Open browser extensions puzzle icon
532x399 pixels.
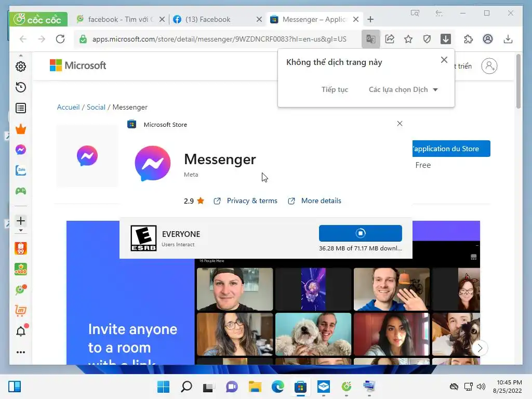469,39
